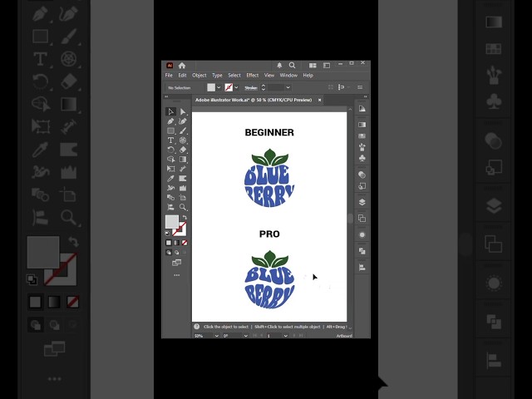Select the Rotate tool
The height and width of the screenshot is (399, 532).
[x=170, y=150]
